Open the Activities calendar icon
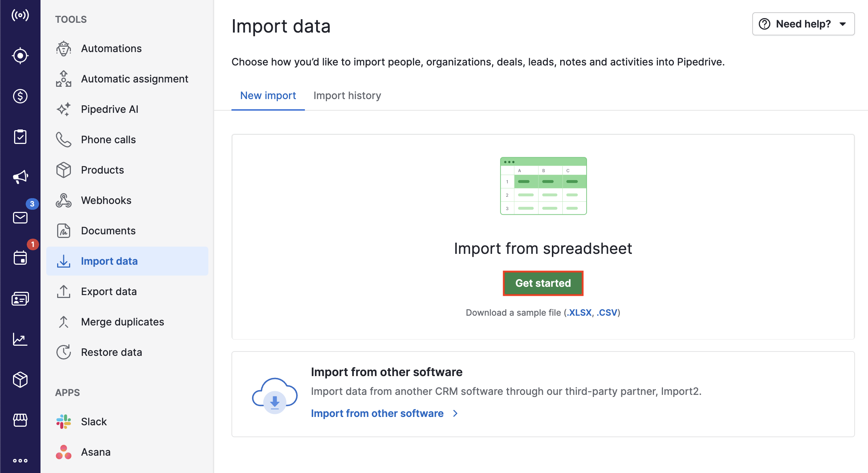The height and width of the screenshot is (473, 868). [20, 257]
